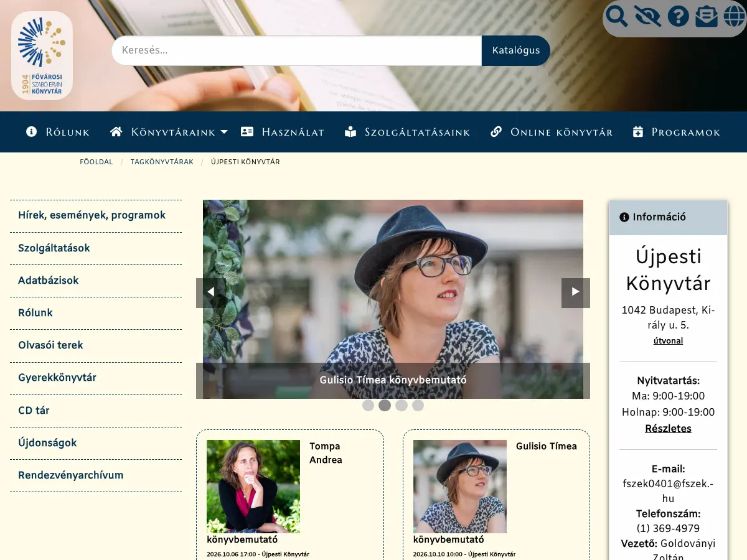Image resolution: width=747 pixels, height=560 pixels.
Task: Open the Gulisio Tímea event card thumbnail
Action: point(460,487)
